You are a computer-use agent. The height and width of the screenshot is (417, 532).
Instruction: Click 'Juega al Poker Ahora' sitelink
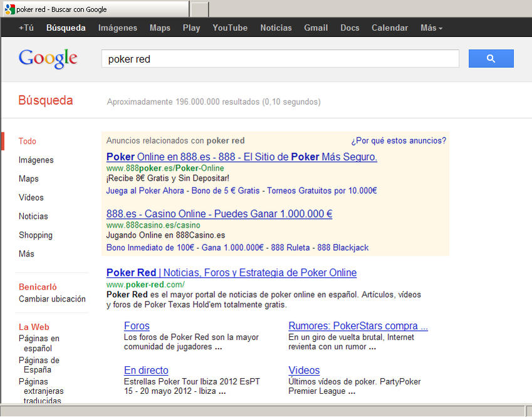click(145, 191)
